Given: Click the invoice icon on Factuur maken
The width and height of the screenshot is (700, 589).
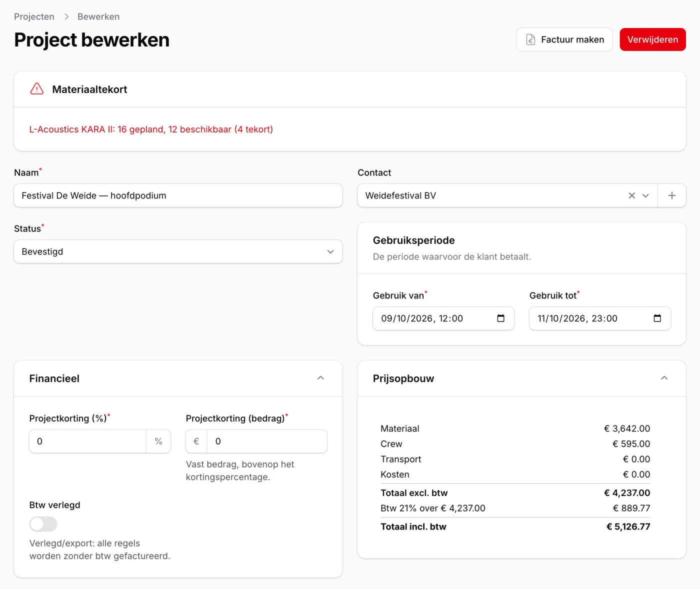Looking at the screenshot, I should pyautogui.click(x=531, y=39).
